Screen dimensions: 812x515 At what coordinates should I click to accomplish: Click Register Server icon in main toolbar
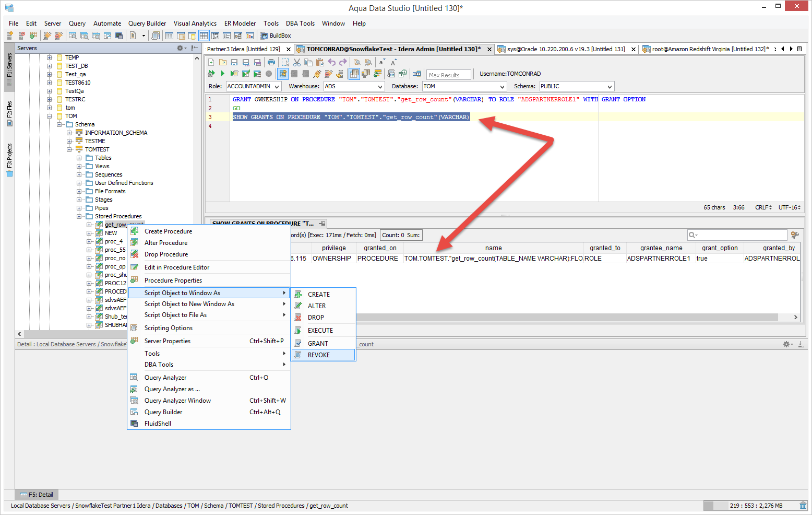pos(10,36)
